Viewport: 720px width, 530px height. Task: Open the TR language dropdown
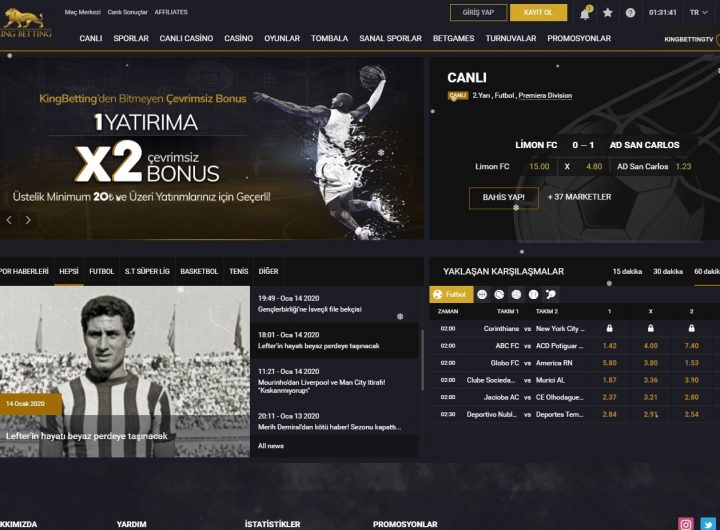pyautogui.click(x=698, y=12)
